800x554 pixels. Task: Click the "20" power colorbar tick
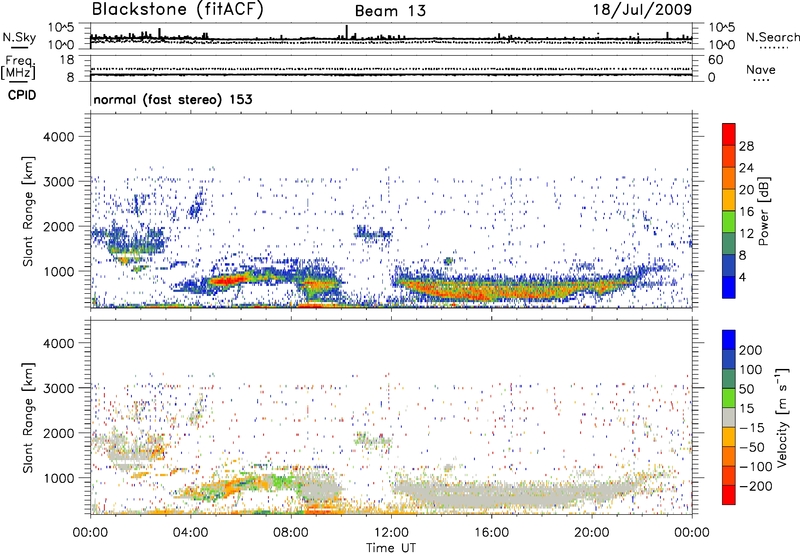746,190
